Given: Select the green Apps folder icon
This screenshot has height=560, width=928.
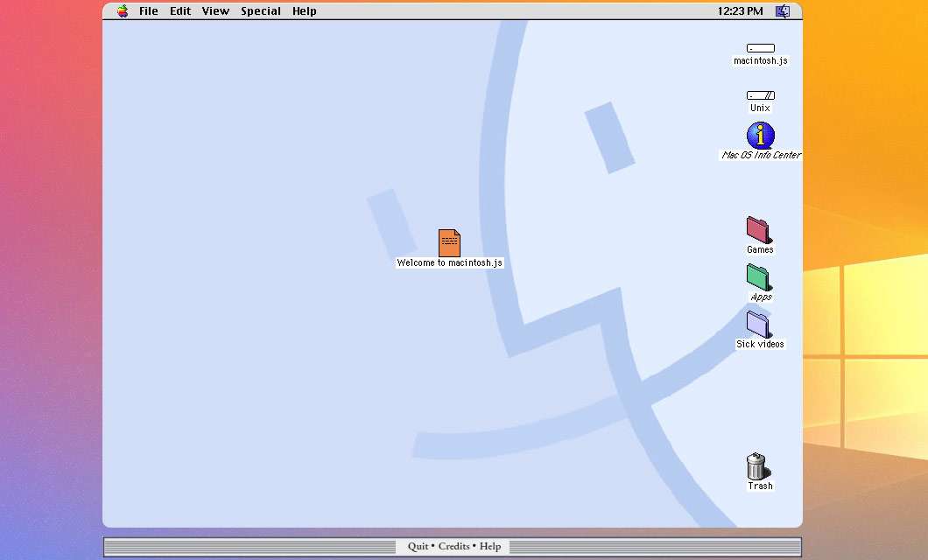Looking at the screenshot, I should [759, 277].
